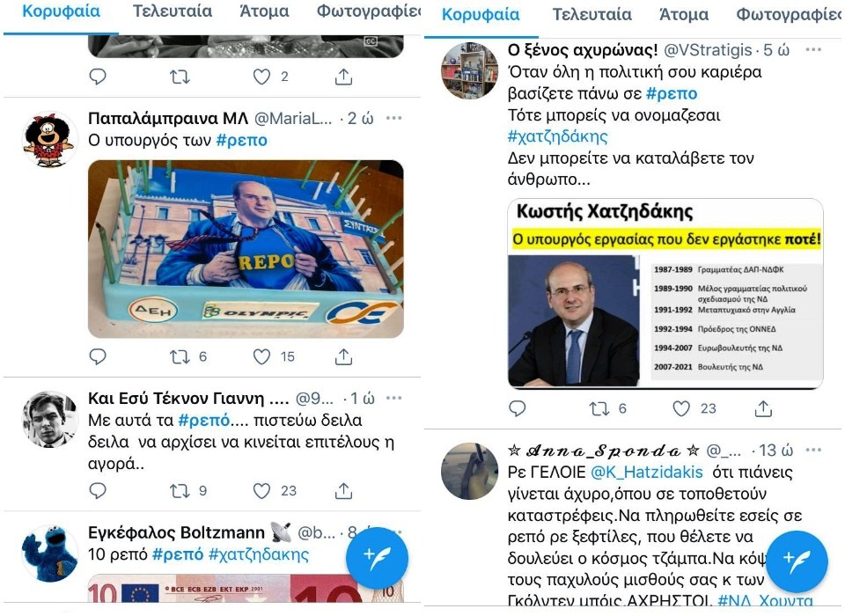The width and height of the screenshot is (845, 616).
Task: Open the #χατζηδάκης hashtag link in the VStratigis tweet
Action: (558, 136)
